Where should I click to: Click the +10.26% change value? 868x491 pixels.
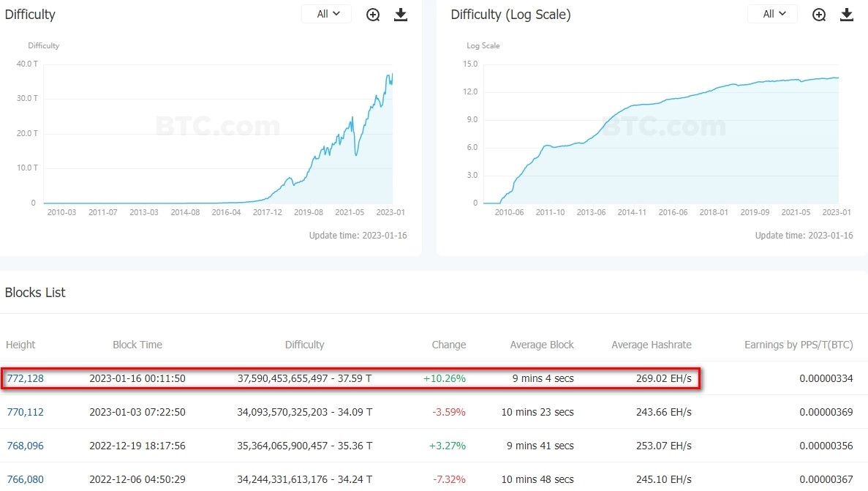444,378
